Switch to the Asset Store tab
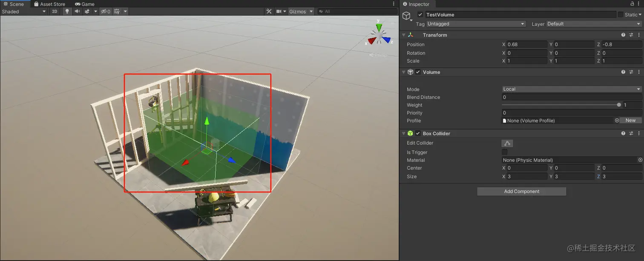This screenshot has height=261, width=644. 49,4
